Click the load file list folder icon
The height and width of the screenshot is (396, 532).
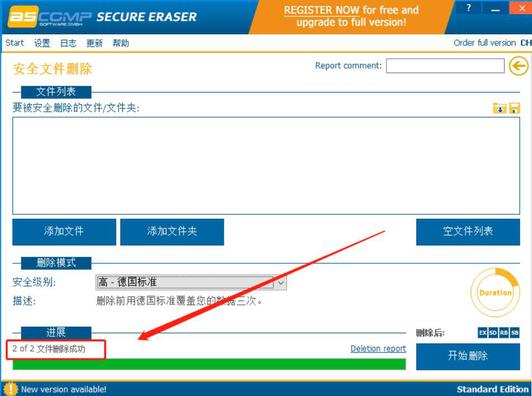pos(500,108)
